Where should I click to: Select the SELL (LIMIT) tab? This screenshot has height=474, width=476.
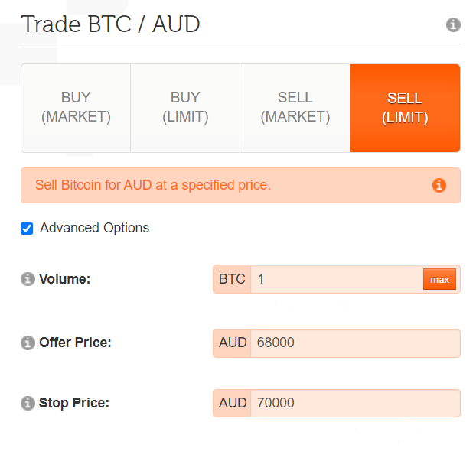pyautogui.click(x=405, y=108)
